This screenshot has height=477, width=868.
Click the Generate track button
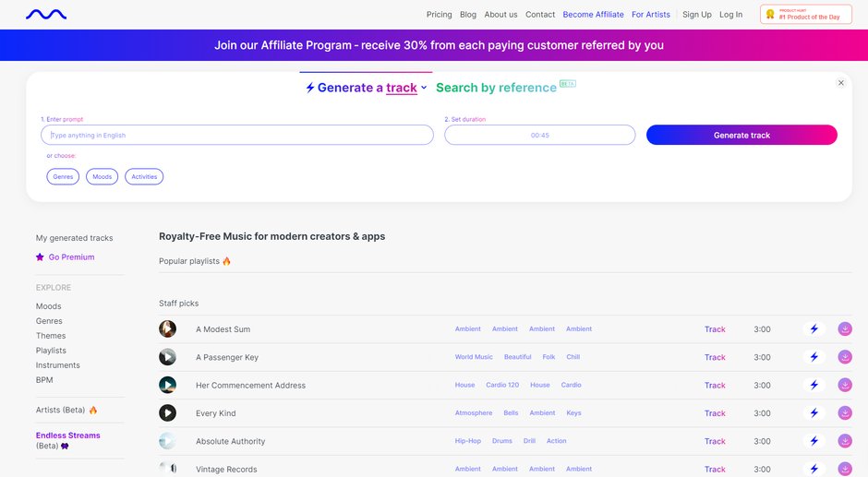pyautogui.click(x=741, y=135)
